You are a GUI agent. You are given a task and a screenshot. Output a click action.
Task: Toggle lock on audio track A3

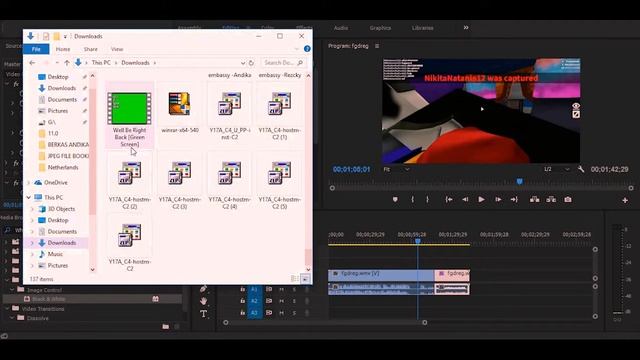point(242,313)
